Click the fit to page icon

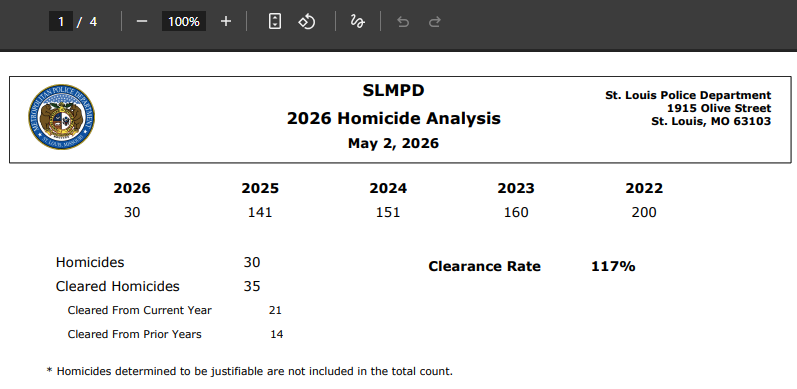coord(274,21)
